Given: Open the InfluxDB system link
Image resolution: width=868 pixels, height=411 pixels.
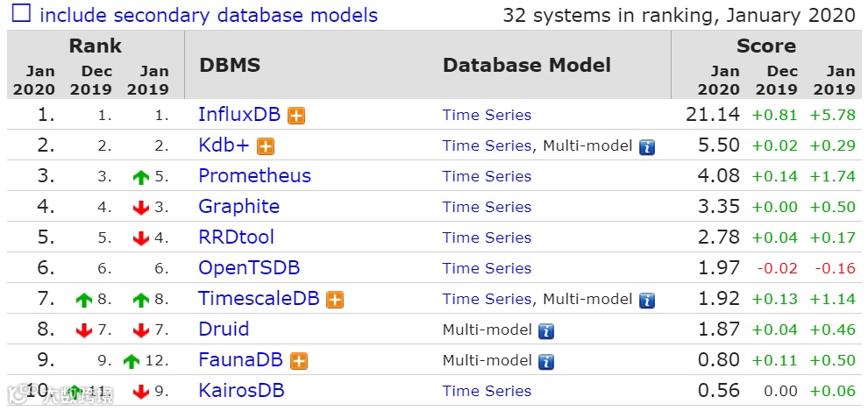Looking at the screenshot, I should 238,115.
